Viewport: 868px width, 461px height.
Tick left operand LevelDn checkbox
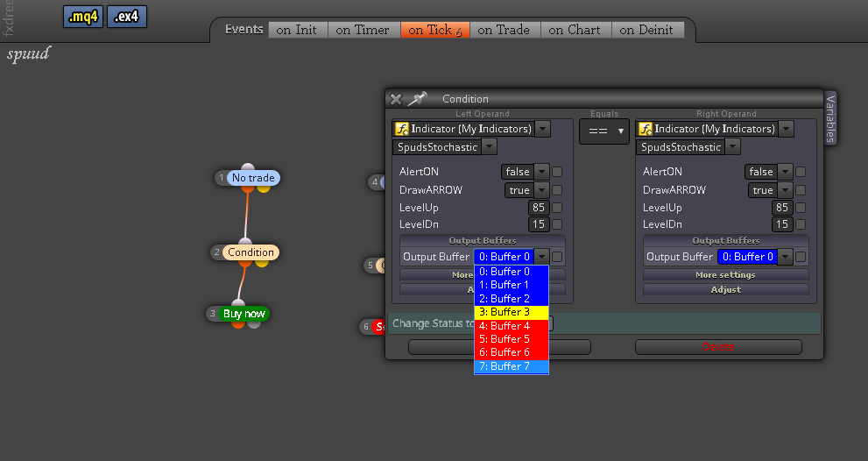pos(557,224)
